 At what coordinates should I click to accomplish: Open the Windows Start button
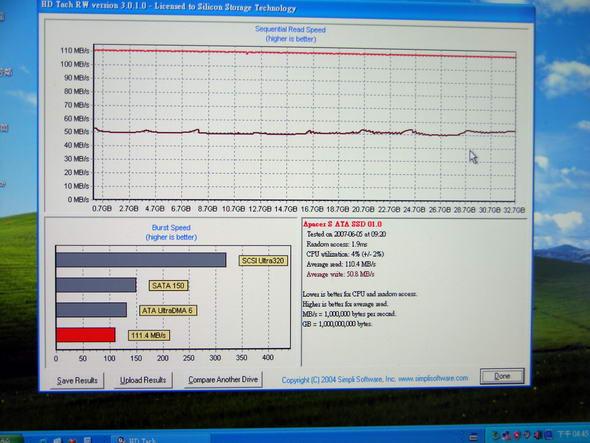coord(11,439)
